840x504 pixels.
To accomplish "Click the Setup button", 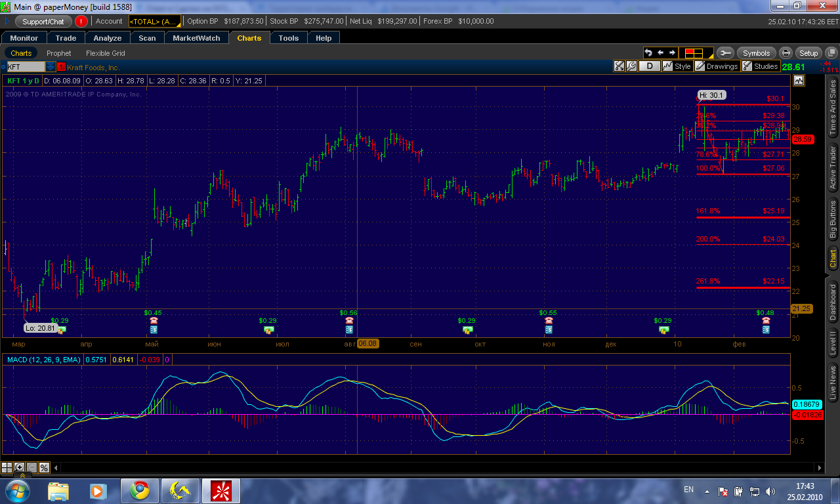I will tap(808, 53).
